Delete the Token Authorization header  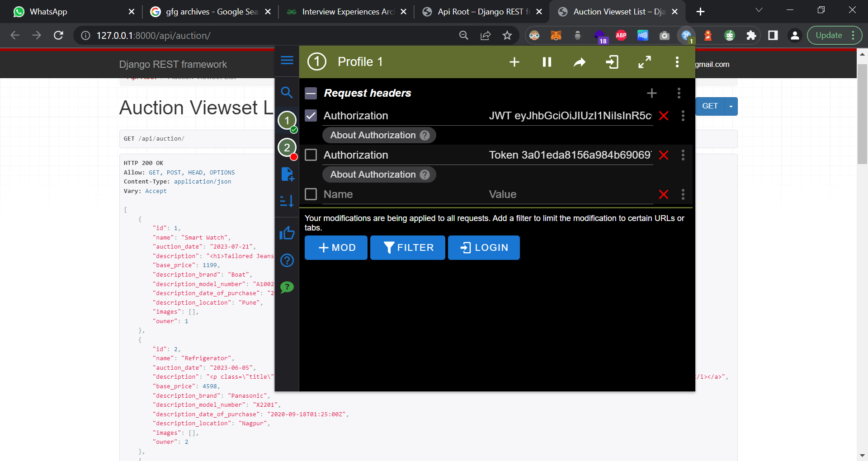664,155
